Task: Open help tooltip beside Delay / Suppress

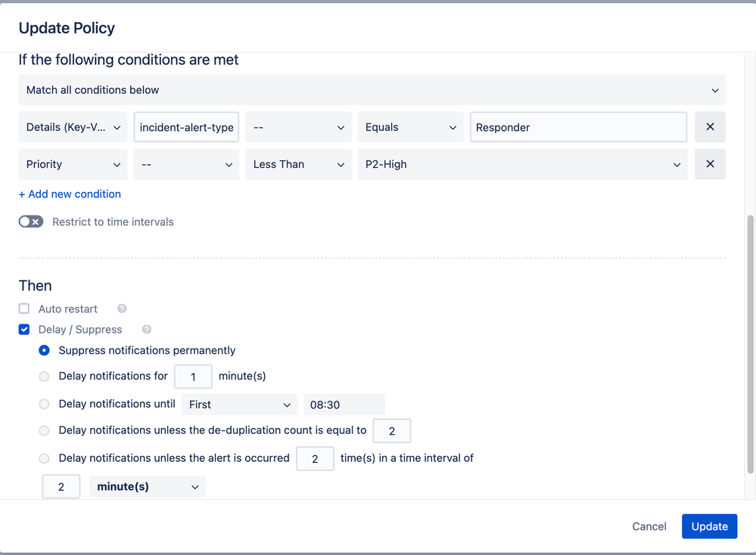Action: pos(147,330)
